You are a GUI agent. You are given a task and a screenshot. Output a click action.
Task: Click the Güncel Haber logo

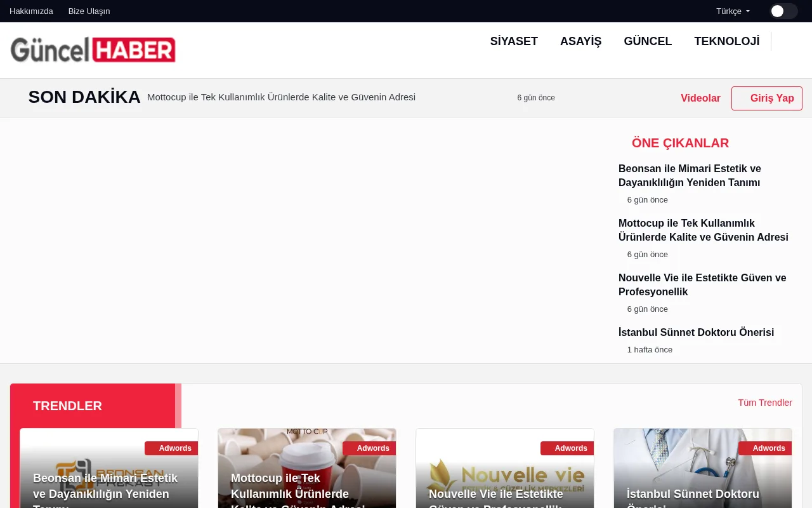[93, 50]
